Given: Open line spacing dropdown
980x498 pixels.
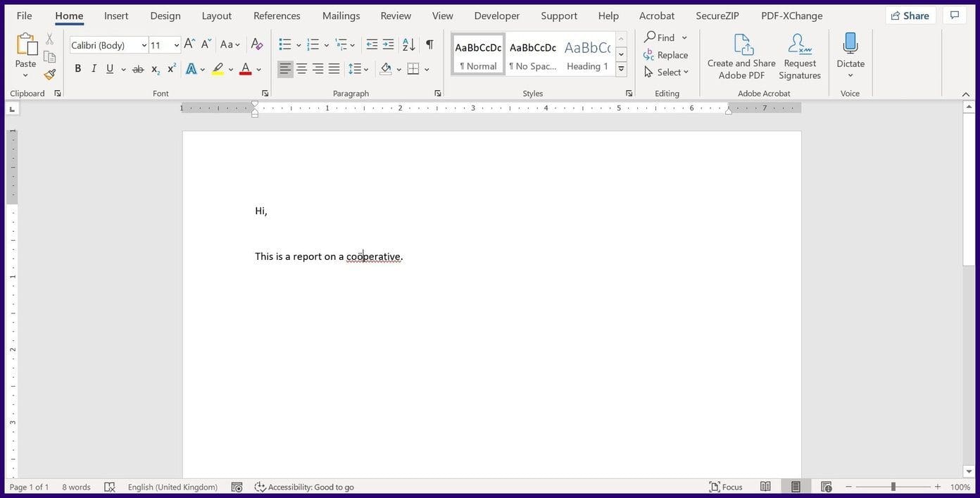Looking at the screenshot, I should pyautogui.click(x=358, y=69).
